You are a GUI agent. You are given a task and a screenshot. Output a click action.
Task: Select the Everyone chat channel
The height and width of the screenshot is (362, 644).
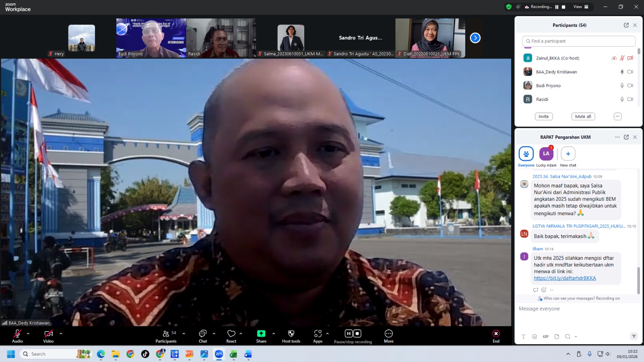526,154
